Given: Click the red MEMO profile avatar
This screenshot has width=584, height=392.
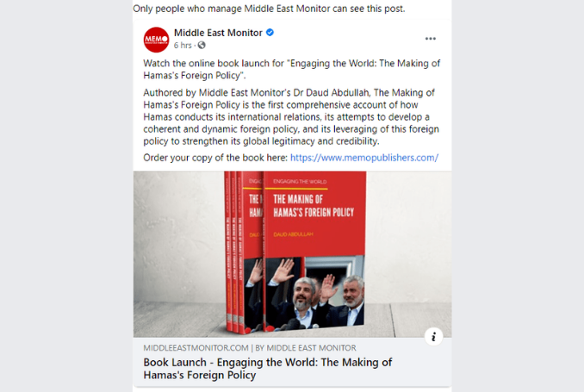Looking at the screenshot, I should [156, 40].
